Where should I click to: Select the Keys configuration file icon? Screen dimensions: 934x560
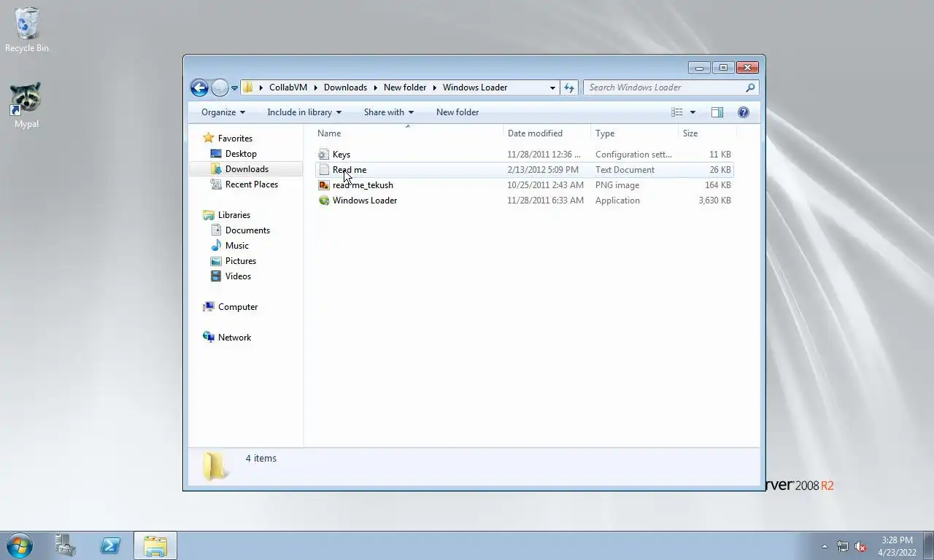pos(324,155)
